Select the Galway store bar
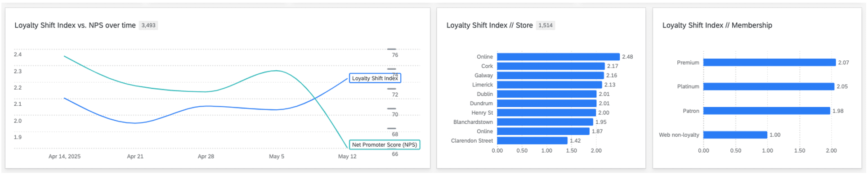The width and height of the screenshot is (868, 176). click(x=550, y=76)
